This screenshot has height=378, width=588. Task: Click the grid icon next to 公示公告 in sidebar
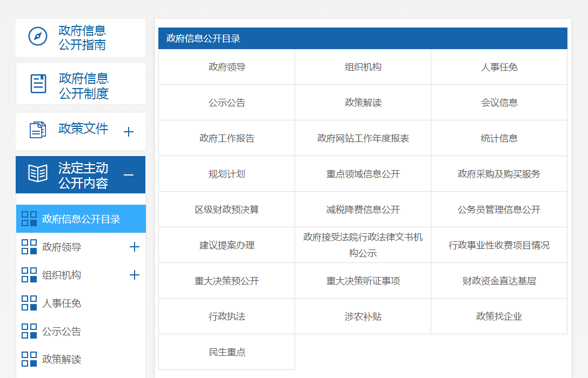[x=29, y=332]
